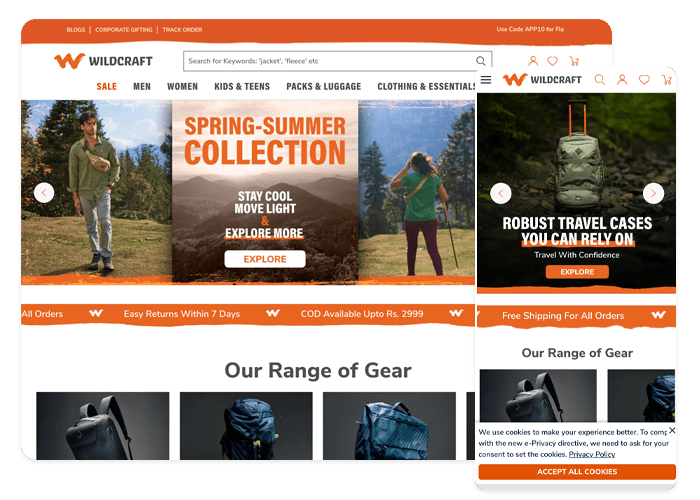700x500 pixels.
Task: Open the hamburger menu in mobile view
Action: 486,80
